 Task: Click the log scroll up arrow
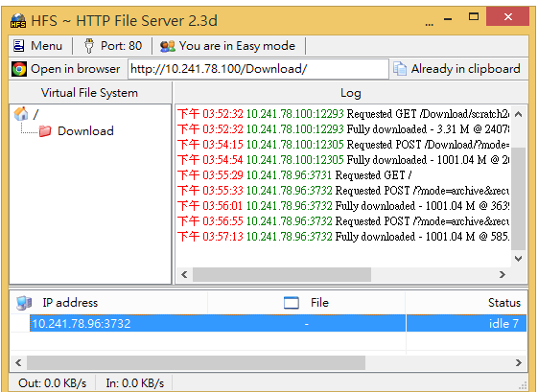(519, 114)
